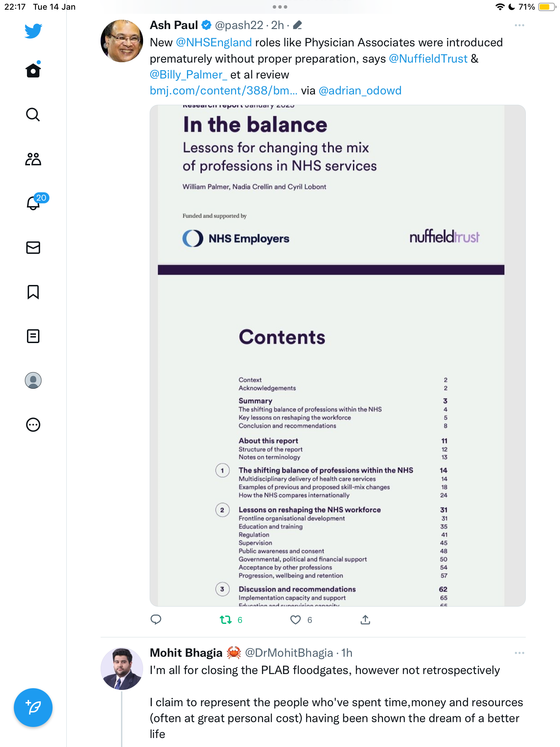The image size is (560, 747).
Task: Open profile avatar in sidebar
Action: point(33,380)
